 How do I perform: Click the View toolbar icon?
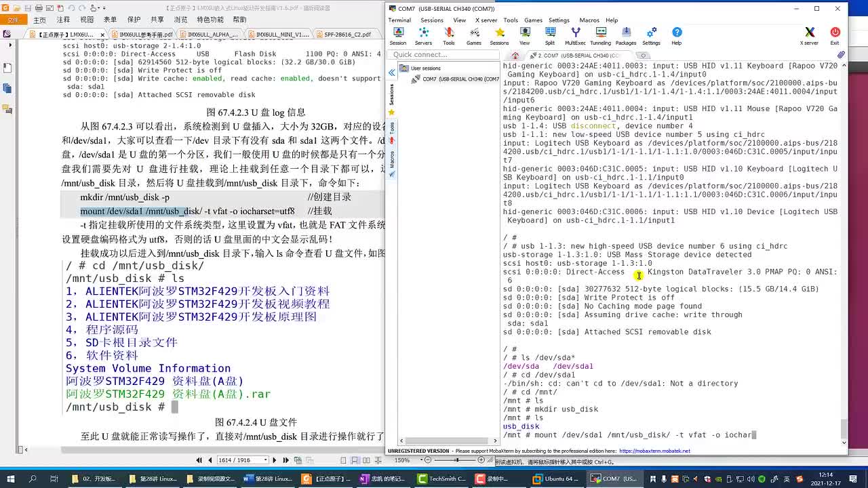coord(525,36)
